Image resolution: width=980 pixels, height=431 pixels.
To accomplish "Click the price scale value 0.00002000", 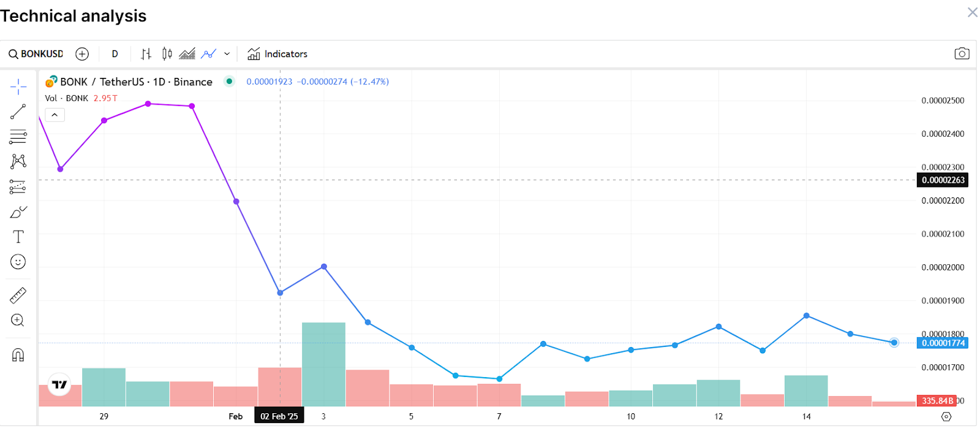I will (x=943, y=267).
